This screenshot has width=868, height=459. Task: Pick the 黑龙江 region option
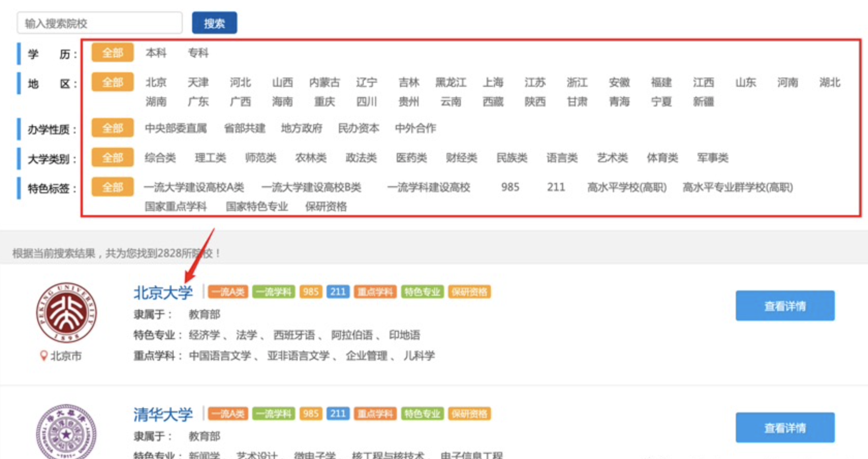click(451, 82)
